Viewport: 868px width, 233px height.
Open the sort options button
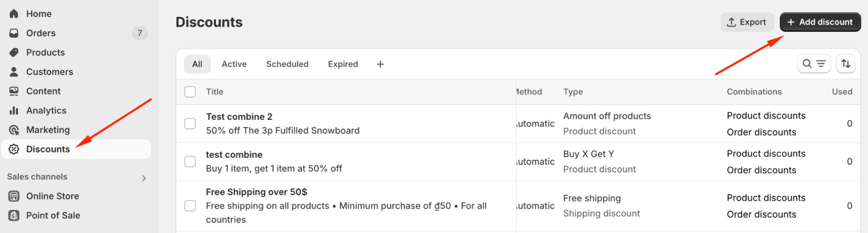[845, 64]
